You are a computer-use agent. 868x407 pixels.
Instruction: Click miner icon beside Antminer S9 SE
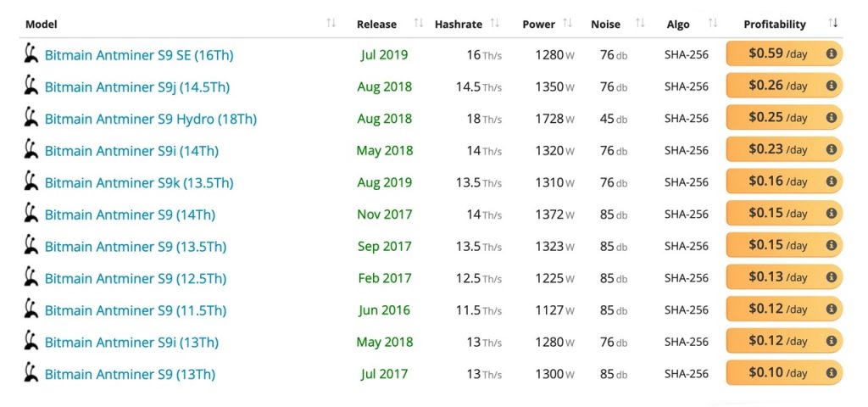pyautogui.click(x=31, y=54)
